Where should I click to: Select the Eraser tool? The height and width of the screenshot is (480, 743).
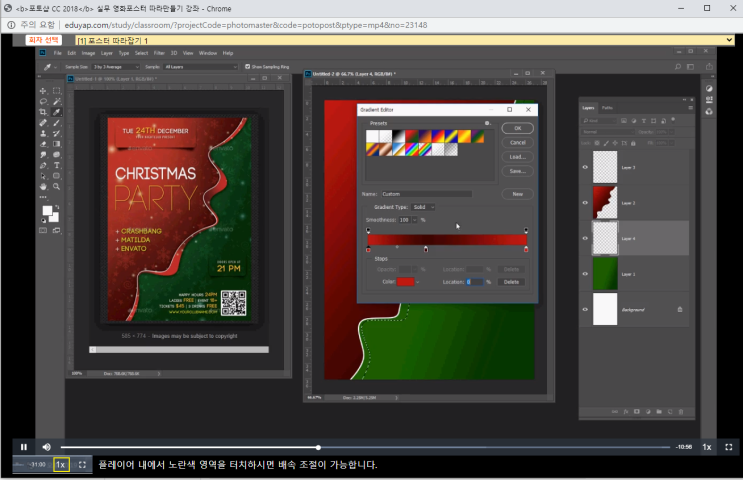[x=43, y=144]
